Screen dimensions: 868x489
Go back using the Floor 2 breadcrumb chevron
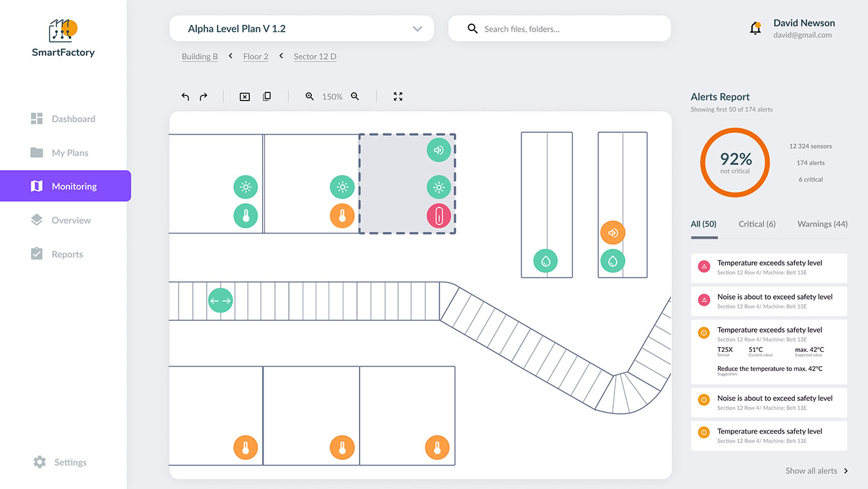click(x=280, y=56)
